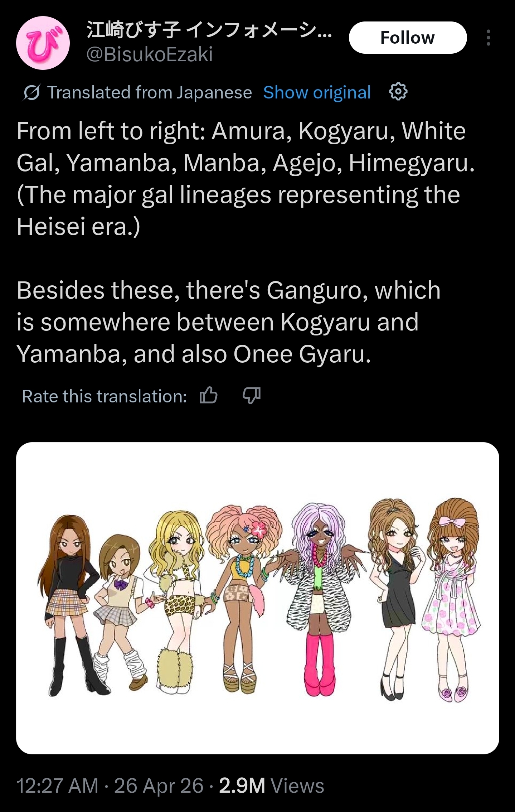Click the Amura girl in the illustration
The height and width of the screenshot is (812, 515).
(x=68, y=605)
